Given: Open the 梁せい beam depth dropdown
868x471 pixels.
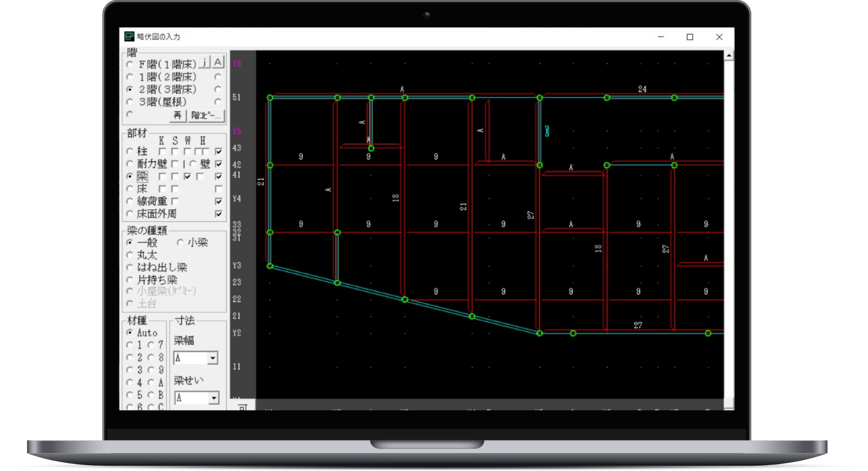Looking at the screenshot, I should click(x=214, y=398).
